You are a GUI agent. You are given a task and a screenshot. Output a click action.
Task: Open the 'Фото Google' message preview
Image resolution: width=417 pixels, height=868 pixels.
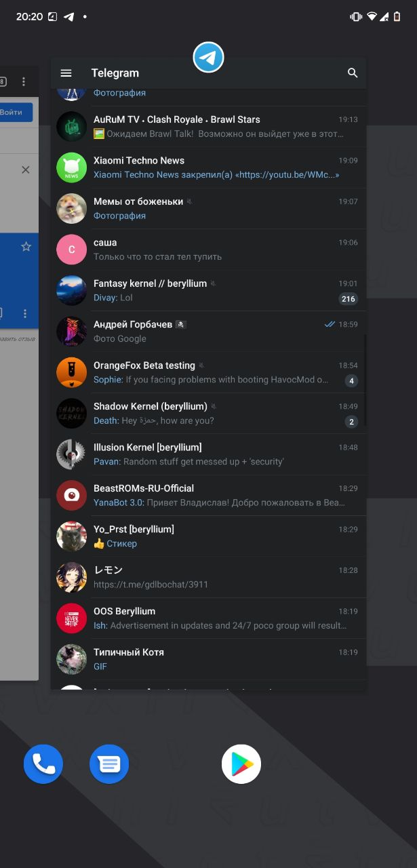tap(120, 339)
